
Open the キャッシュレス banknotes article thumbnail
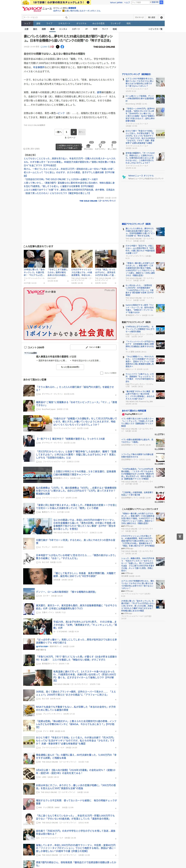82,259
